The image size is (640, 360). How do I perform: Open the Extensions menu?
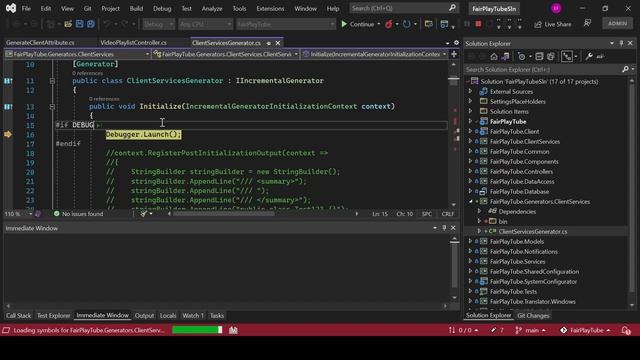(x=270, y=8)
